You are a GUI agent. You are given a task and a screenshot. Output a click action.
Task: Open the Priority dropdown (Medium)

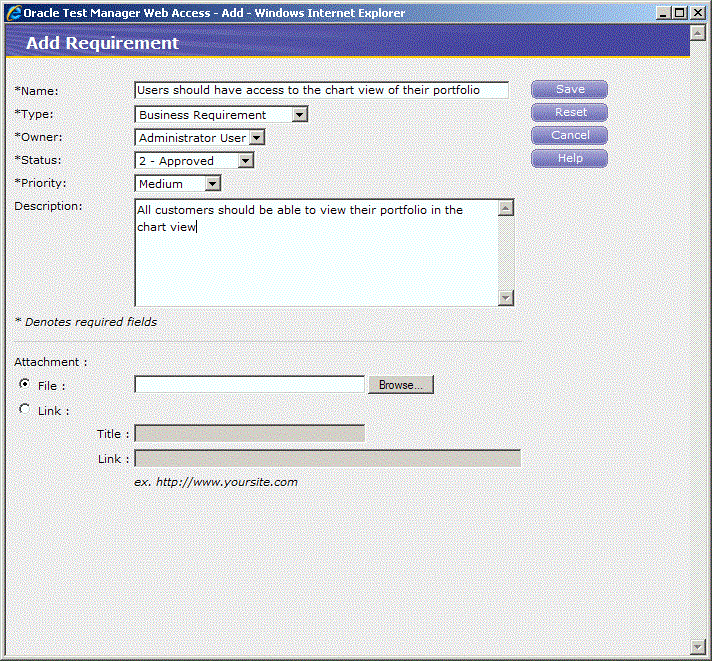pyautogui.click(x=178, y=184)
